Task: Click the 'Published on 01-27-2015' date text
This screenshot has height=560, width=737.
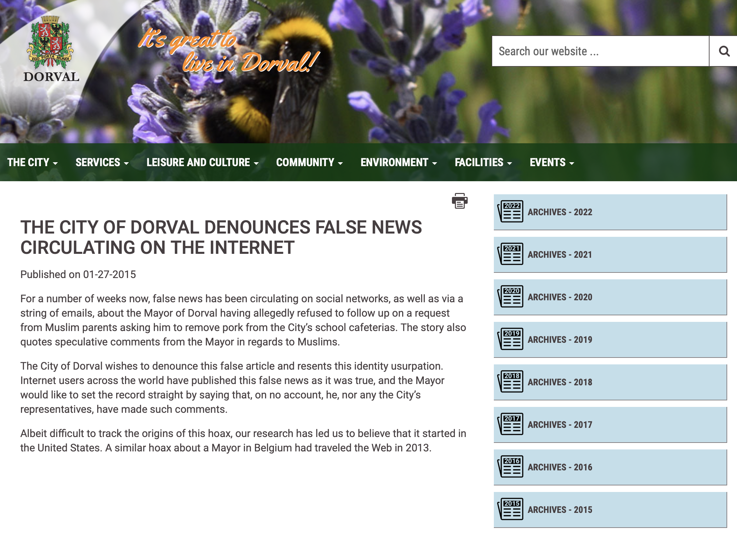Action: [78, 274]
